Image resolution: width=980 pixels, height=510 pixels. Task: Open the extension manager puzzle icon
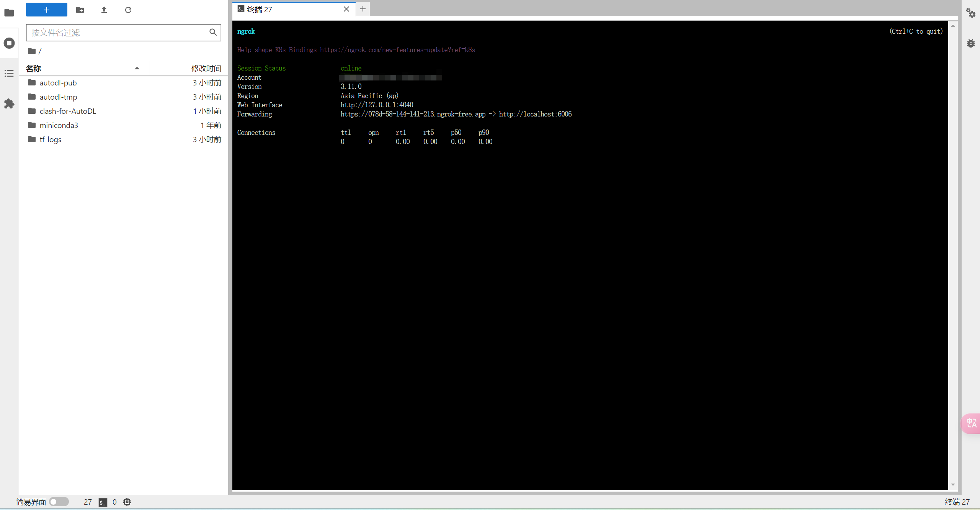9,103
